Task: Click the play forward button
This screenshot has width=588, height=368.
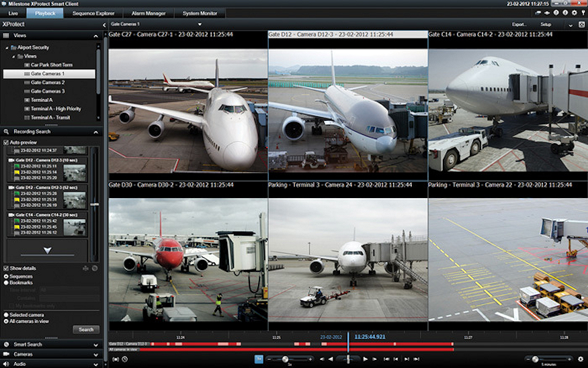Action: click(366, 359)
